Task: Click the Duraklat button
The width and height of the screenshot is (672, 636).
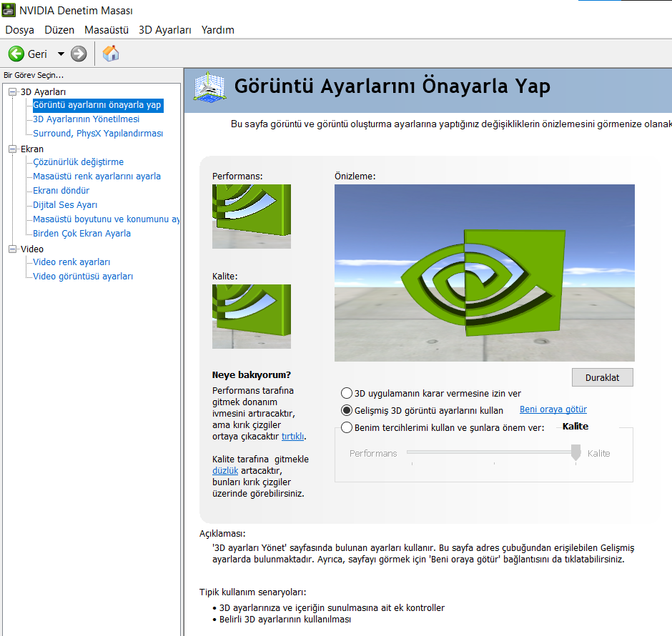Action: pyautogui.click(x=602, y=377)
